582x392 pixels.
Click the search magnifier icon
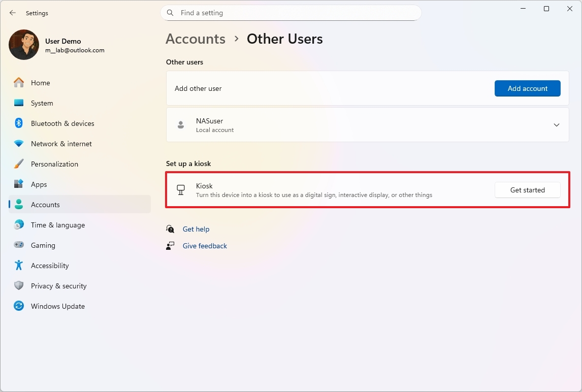click(171, 13)
